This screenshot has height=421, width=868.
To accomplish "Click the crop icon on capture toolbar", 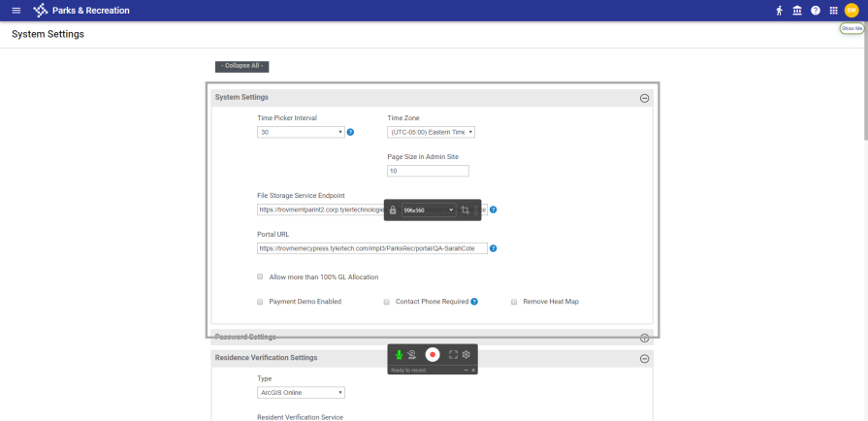I will (x=466, y=210).
